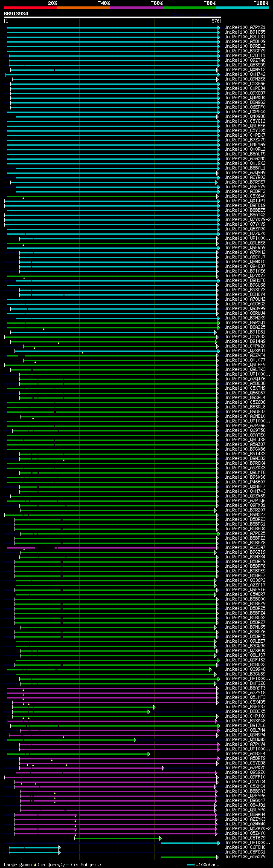Select hit label UniRef100_A2Z3A7
This screenshot has width=273, height=868.
pos(245,548)
